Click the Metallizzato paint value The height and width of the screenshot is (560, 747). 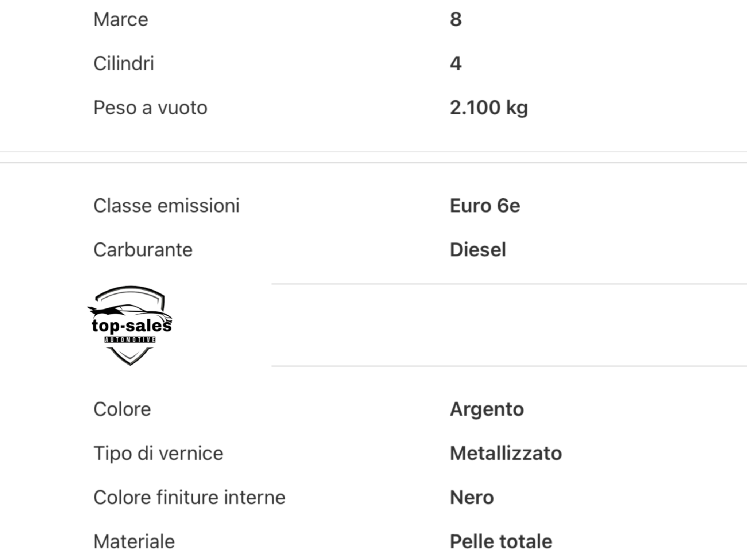click(506, 453)
